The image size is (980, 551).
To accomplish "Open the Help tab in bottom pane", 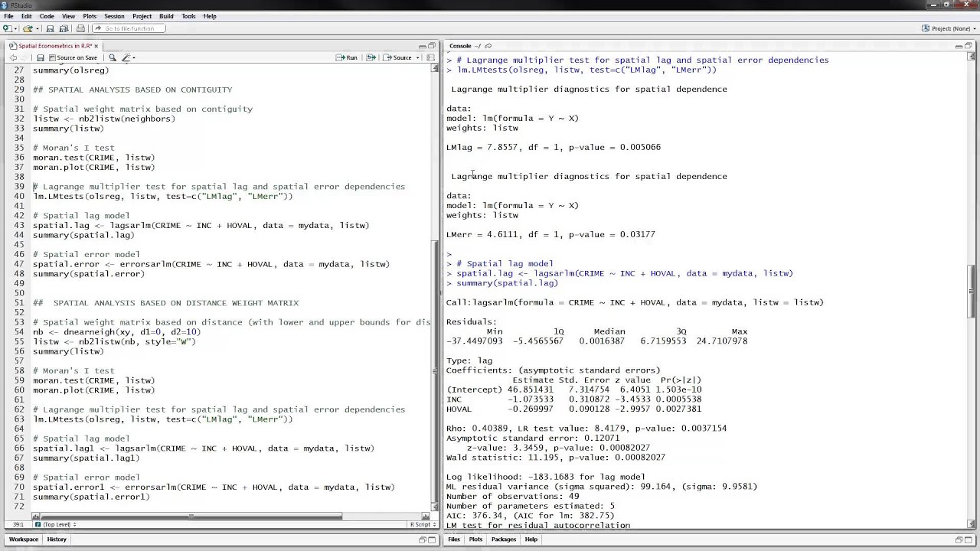I will pos(531,540).
